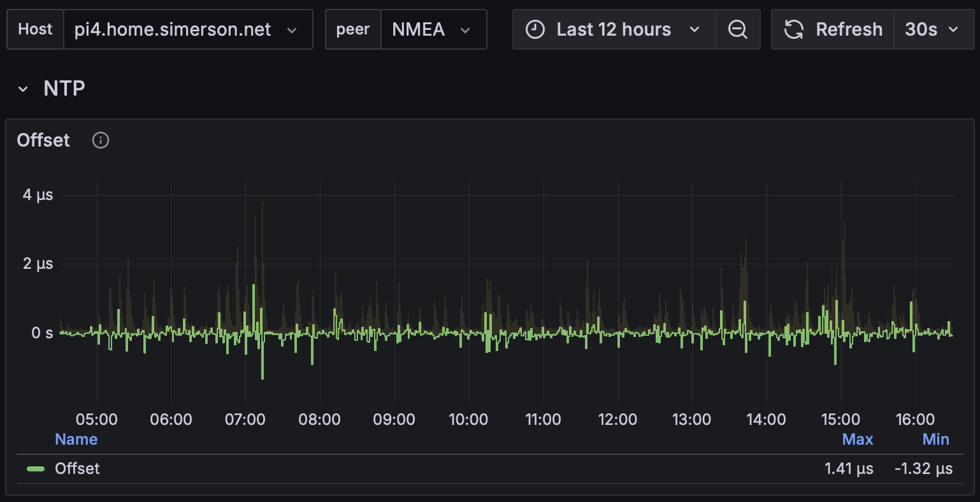Click the 14:00 x-axis label
This screenshot has width=980, height=502.
[x=766, y=420]
